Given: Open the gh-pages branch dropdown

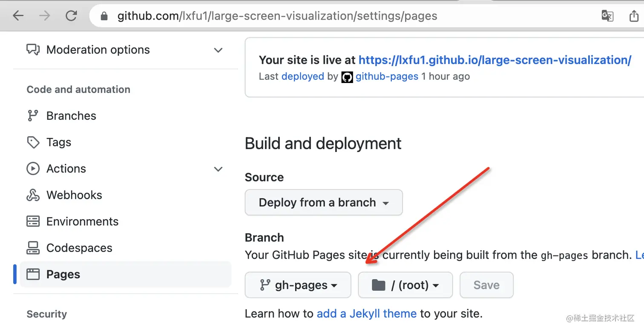Looking at the screenshot, I should [x=298, y=285].
